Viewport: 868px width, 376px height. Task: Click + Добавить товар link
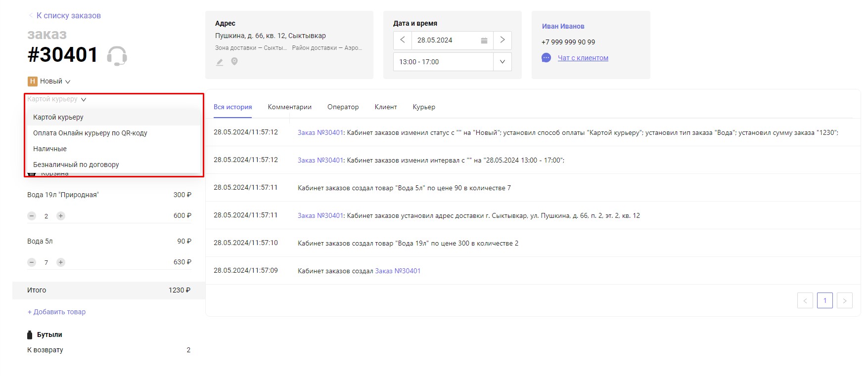click(x=56, y=312)
